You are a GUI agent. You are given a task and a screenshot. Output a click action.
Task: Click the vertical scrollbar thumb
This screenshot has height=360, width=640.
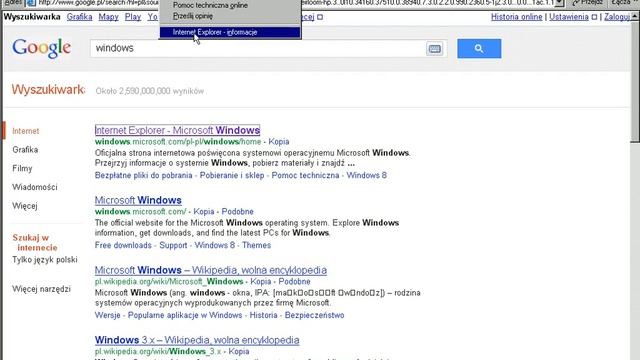point(635,82)
